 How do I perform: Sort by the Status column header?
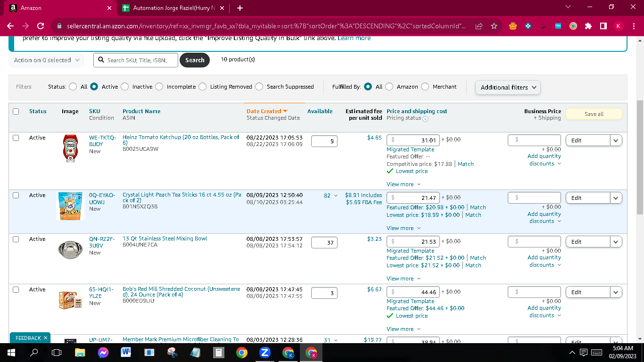pos(38,111)
